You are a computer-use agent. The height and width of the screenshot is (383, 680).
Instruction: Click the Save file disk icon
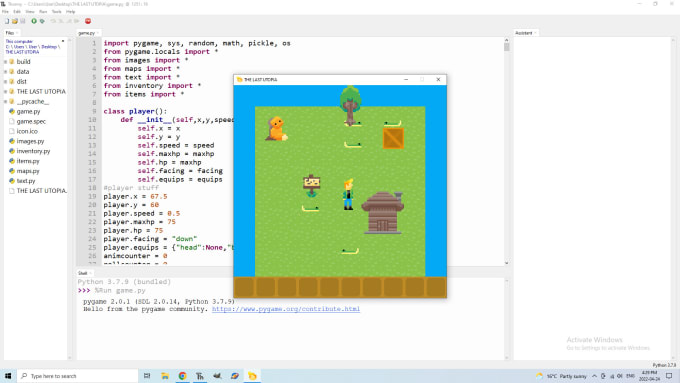click(23, 21)
